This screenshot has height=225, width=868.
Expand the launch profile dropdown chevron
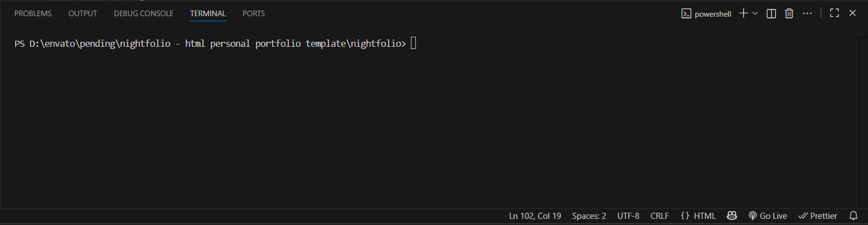755,13
